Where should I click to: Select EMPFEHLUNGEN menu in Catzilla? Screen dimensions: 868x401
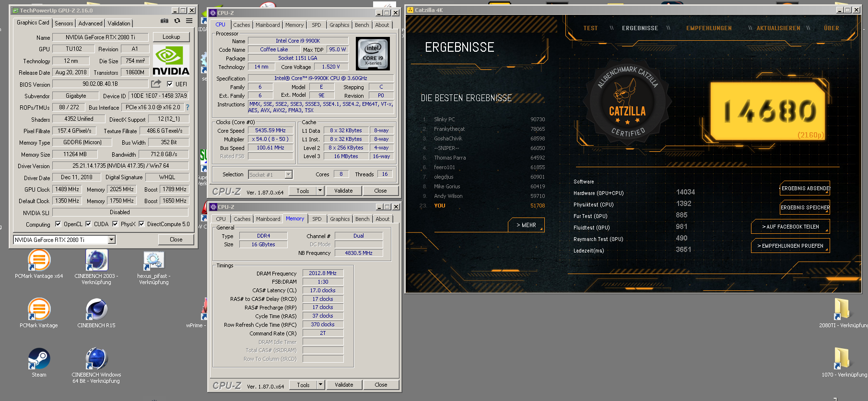point(709,28)
